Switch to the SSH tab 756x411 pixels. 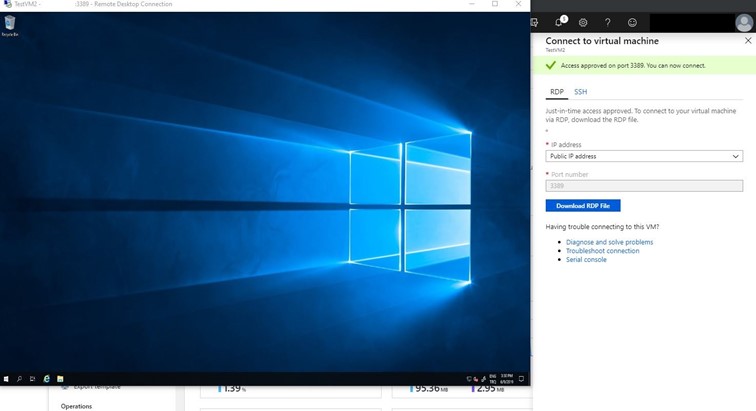point(580,92)
